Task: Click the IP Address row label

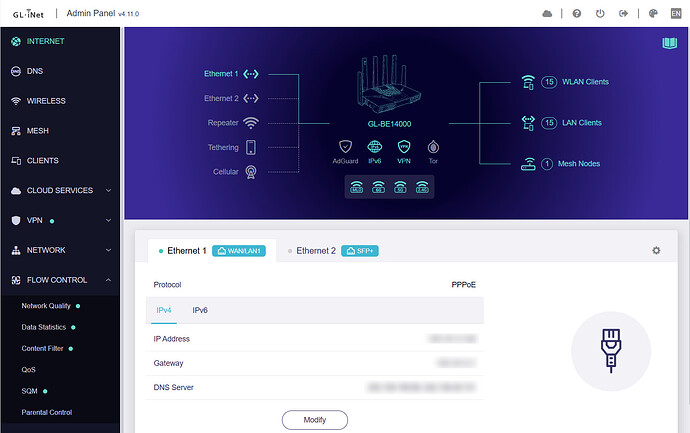Action: [x=172, y=339]
